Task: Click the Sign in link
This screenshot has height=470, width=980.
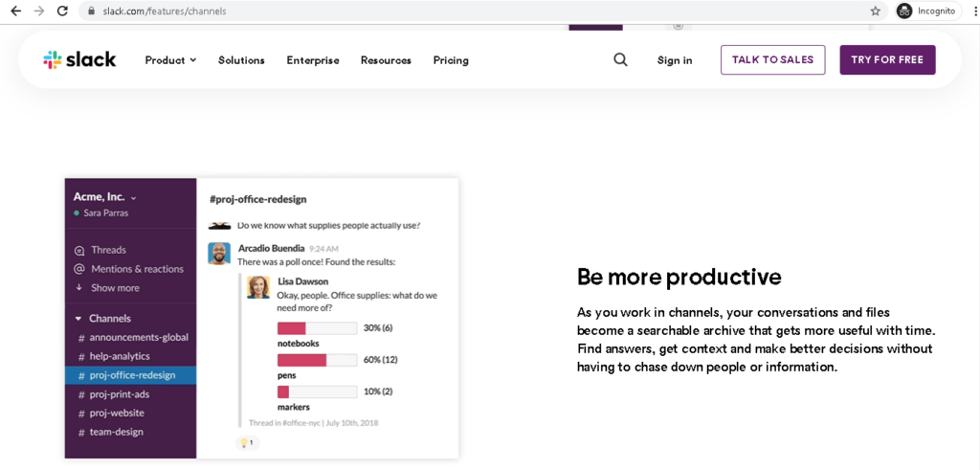Action: [675, 60]
